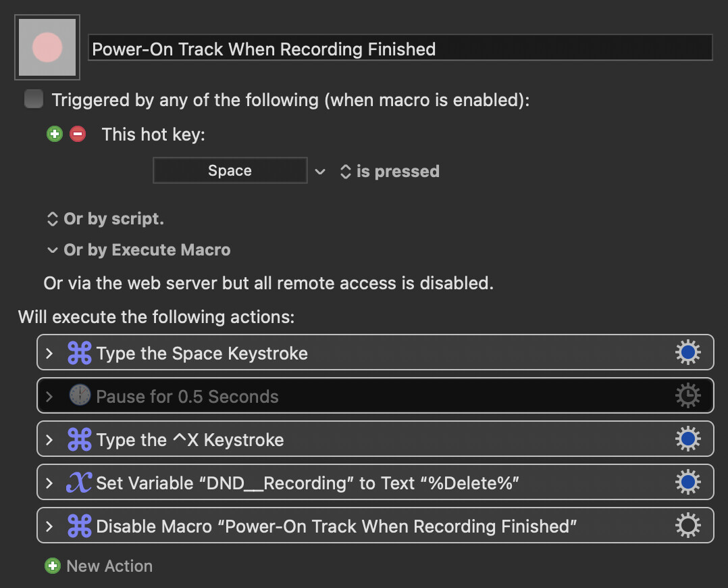The height and width of the screenshot is (588, 728).
Task: Expand the 'Type the Space Keystroke' action
Action: pyautogui.click(x=49, y=353)
